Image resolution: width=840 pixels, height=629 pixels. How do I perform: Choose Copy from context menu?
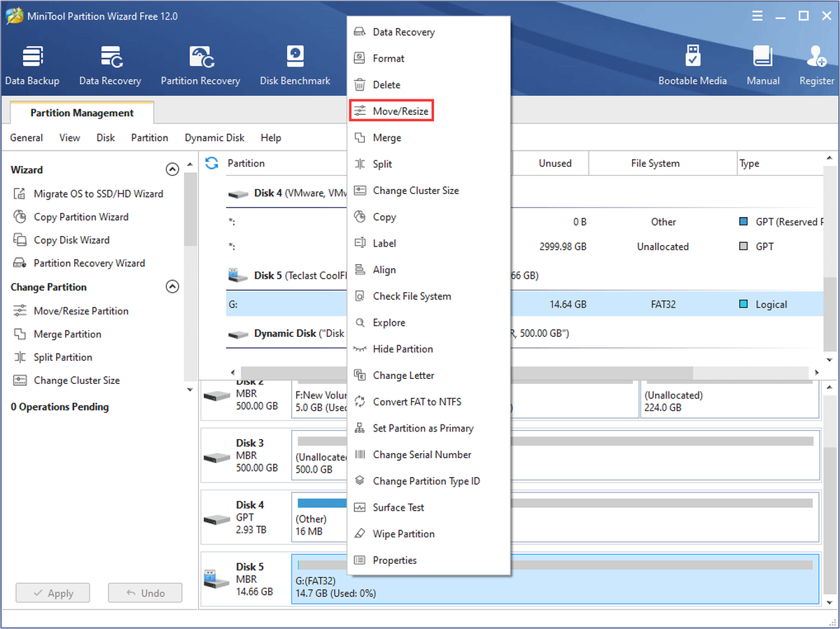[x=429, y=217]
